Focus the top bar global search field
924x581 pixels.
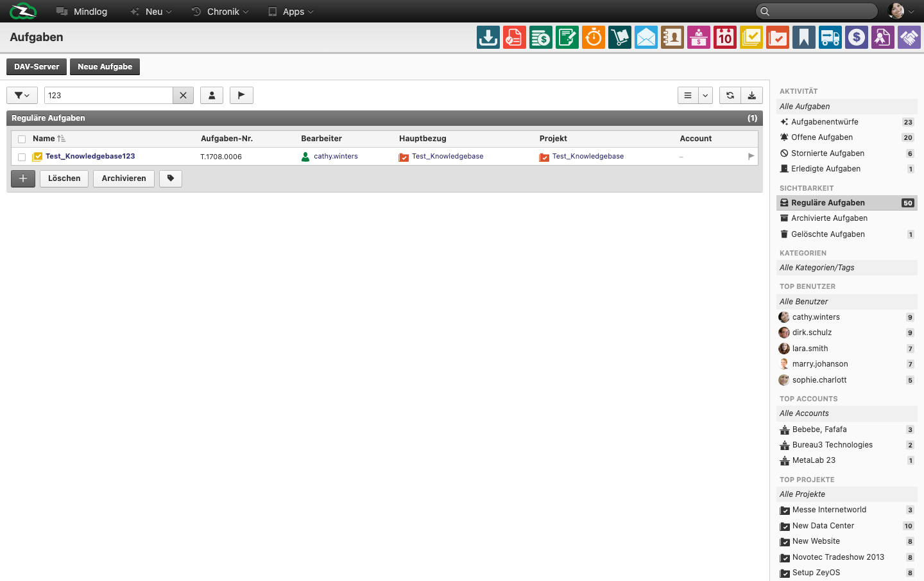817,11
